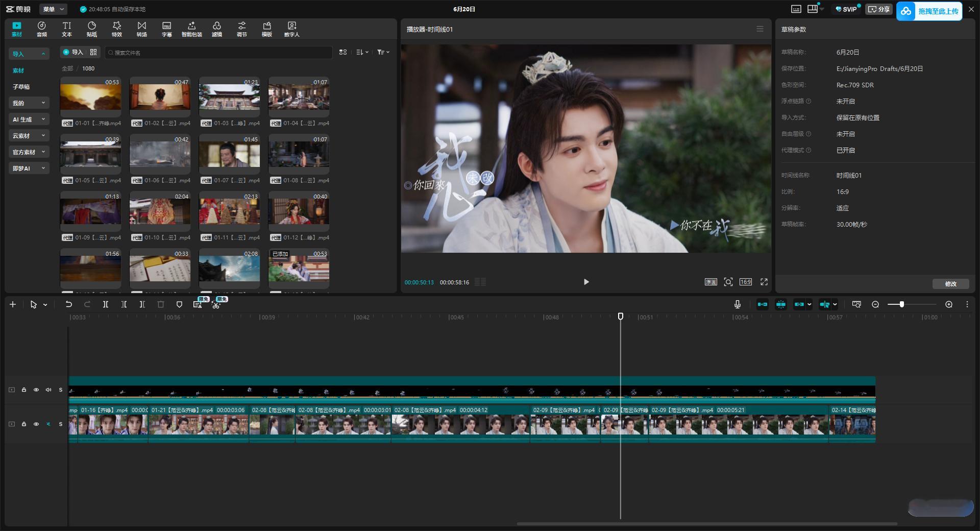
Task: Expand the 即梦AI sidebar section
Action: (29, 168)
